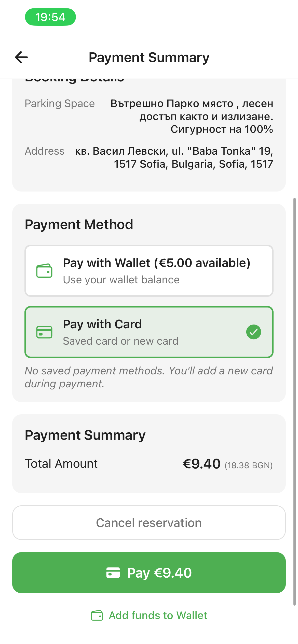298x644 pixels.
Task: Tap the 18.38 BGN converted amount
Action: point(248,465)
